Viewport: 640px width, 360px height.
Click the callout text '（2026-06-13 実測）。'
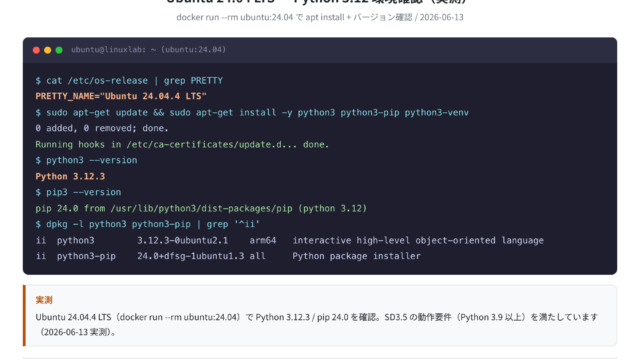click(x=77, y=332)
